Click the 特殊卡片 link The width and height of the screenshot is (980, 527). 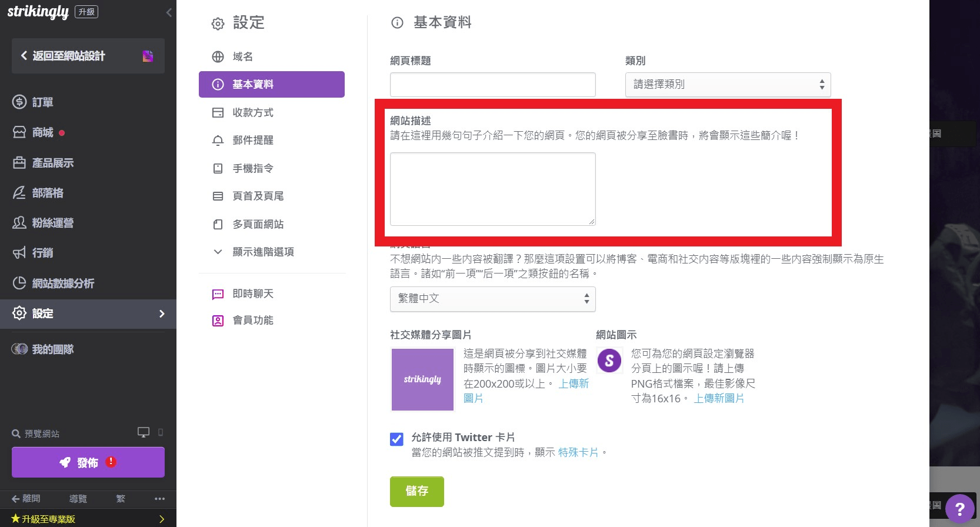578,452
